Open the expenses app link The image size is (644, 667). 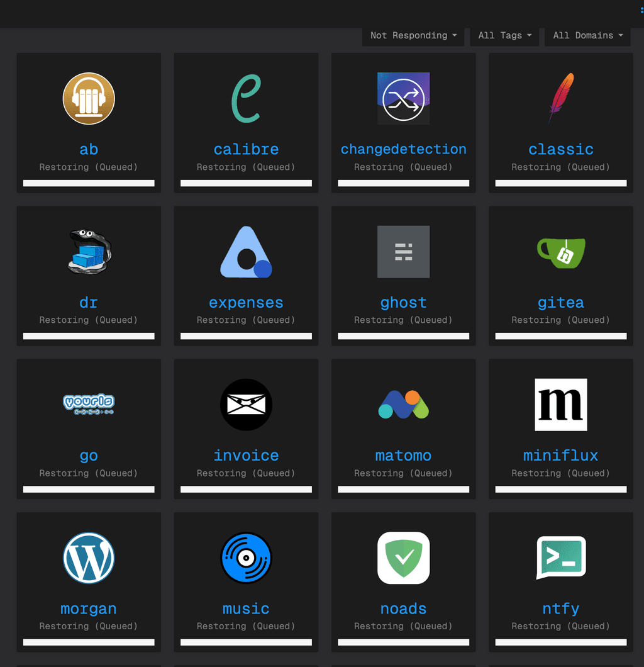coord(246,303)
